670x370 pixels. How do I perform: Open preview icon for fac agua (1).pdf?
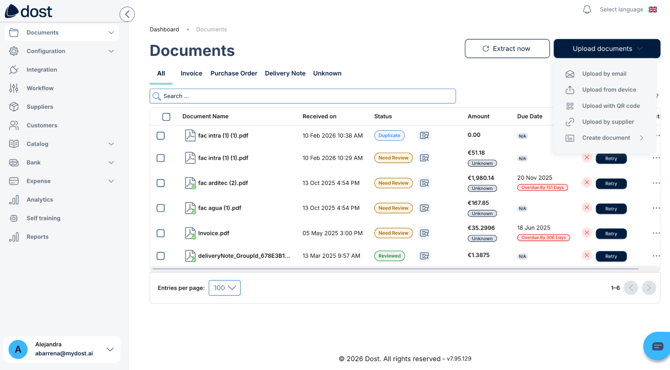pyautogui.click(x=424, y=208)
